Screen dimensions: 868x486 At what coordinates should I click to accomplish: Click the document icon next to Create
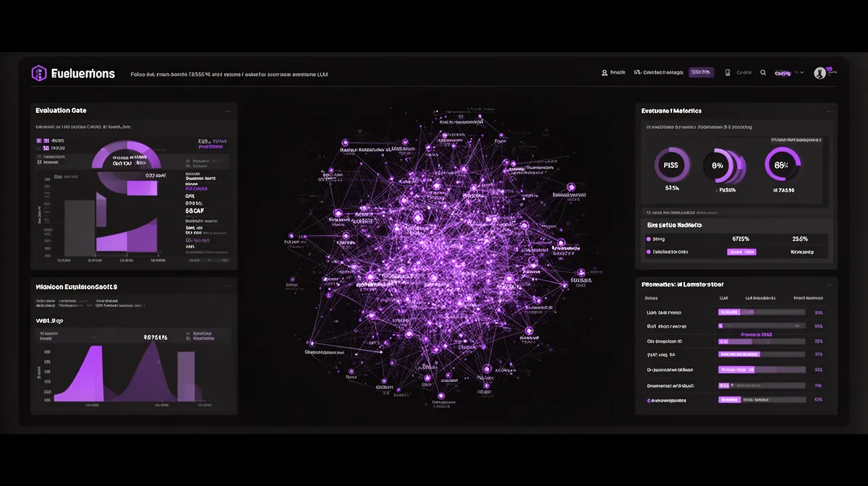(x=728, y=72)
